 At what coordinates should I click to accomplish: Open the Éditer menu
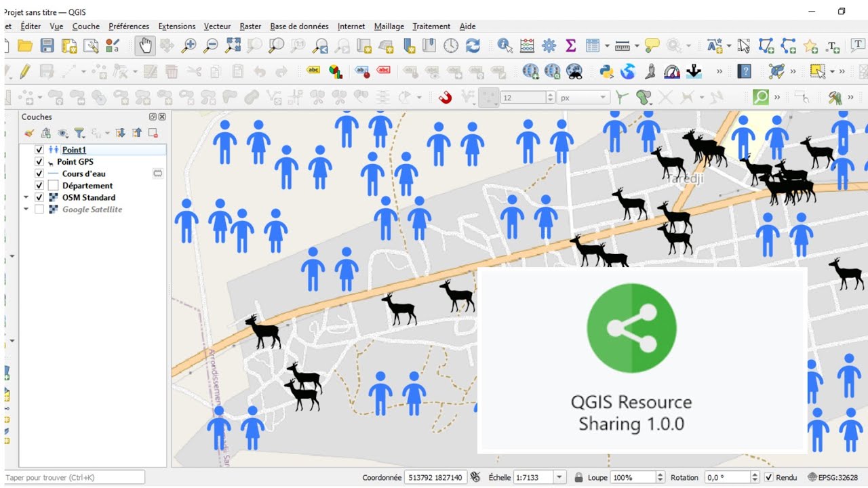click(31, 26)
